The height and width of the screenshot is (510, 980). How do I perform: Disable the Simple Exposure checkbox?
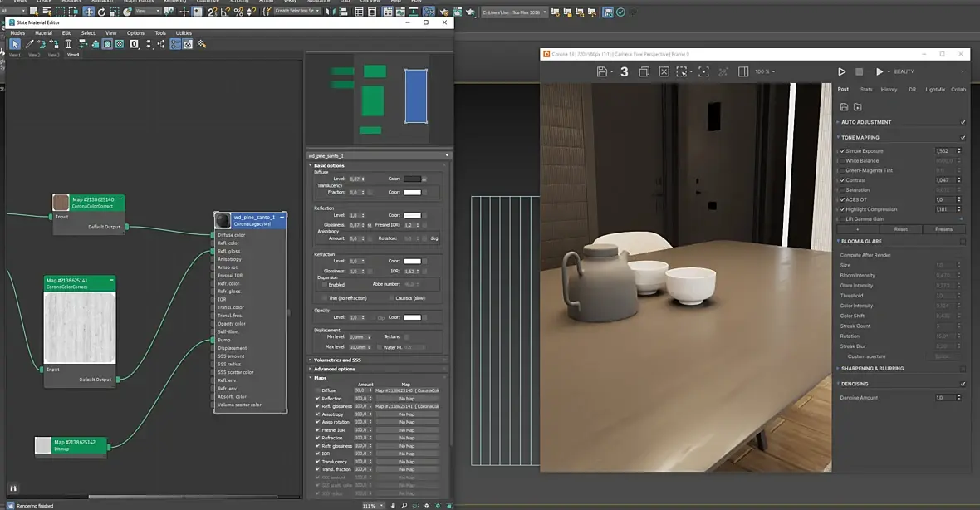(x=842, y=151)
